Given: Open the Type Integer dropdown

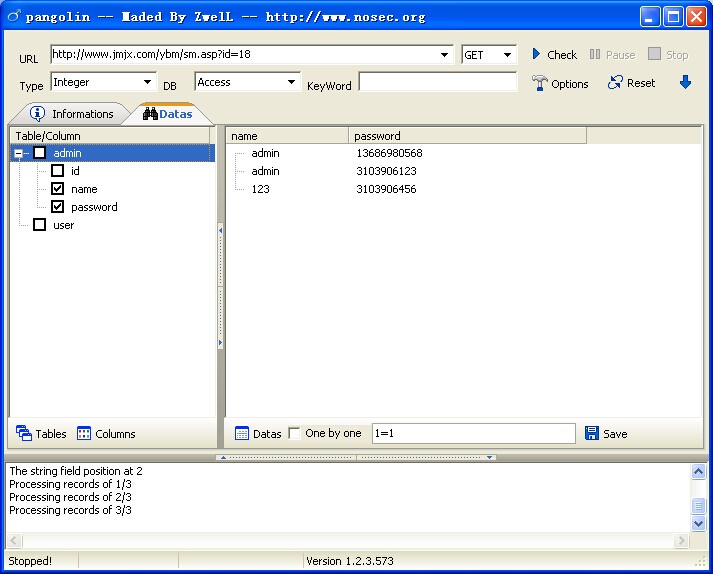Looking at the screenshot, I should click(147, 82).
